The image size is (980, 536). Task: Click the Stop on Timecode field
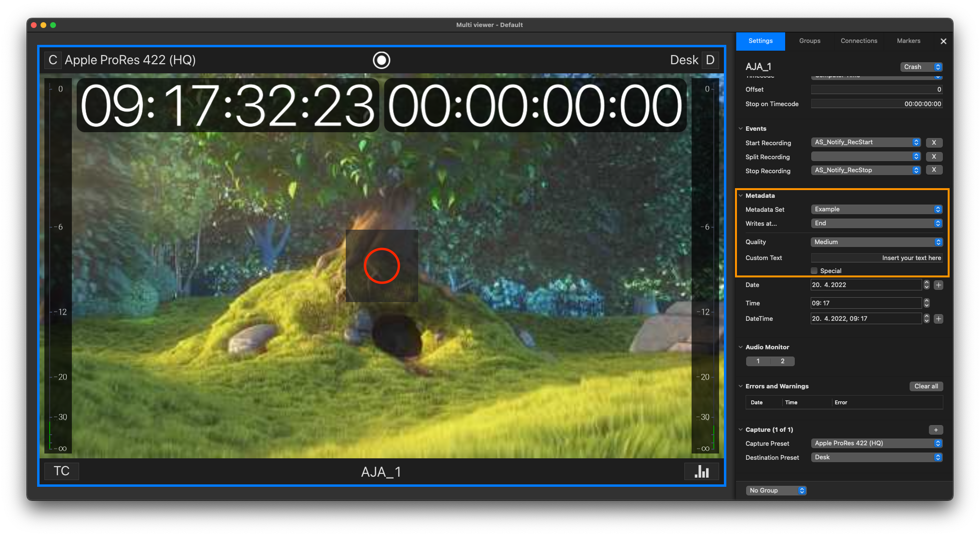pyautogui.click(x=877, y=104)
